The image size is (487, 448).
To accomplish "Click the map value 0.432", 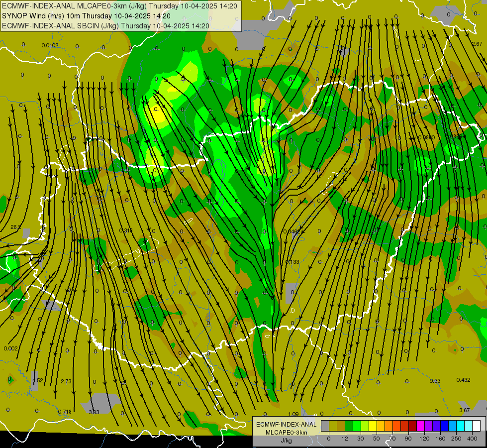I will click(x=464, y=380).
